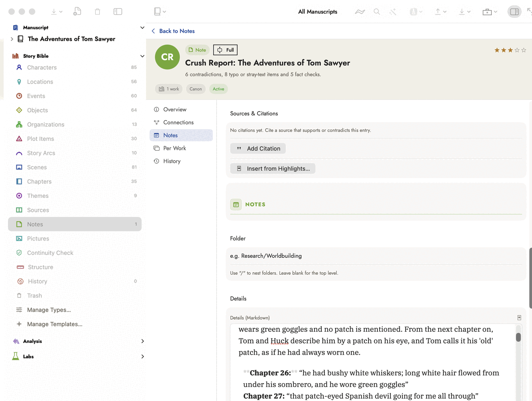Expand the Labs section
The image size is (532, 401).
click(142, 356)
